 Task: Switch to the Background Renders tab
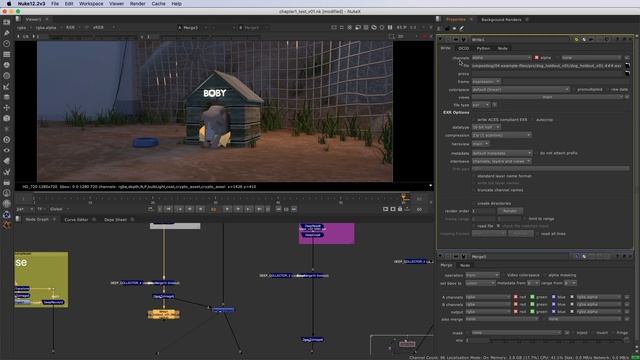point(501,20)
